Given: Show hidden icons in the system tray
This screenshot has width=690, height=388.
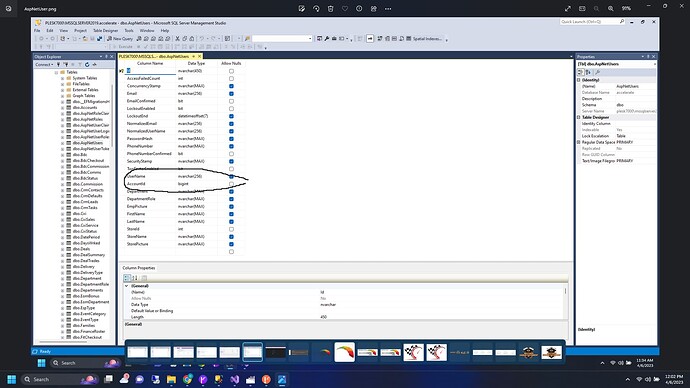Looking at the screenshot, I should [x=628, y=379].
